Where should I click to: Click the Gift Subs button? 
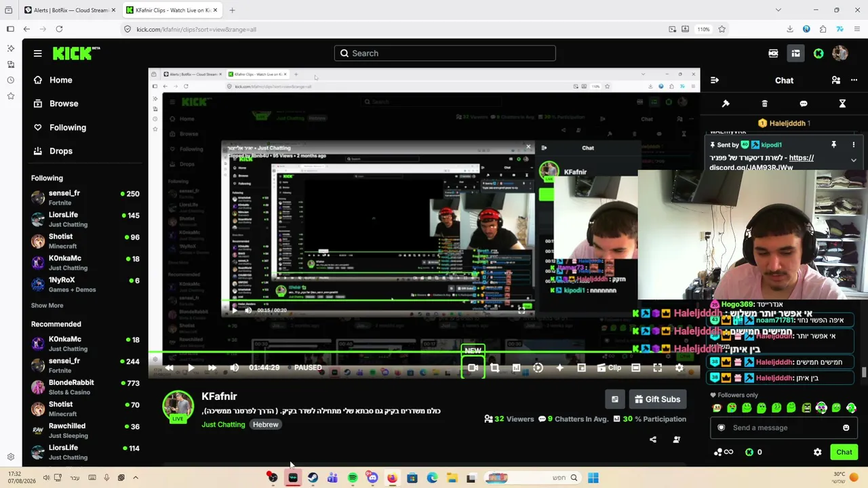point(657,399)
